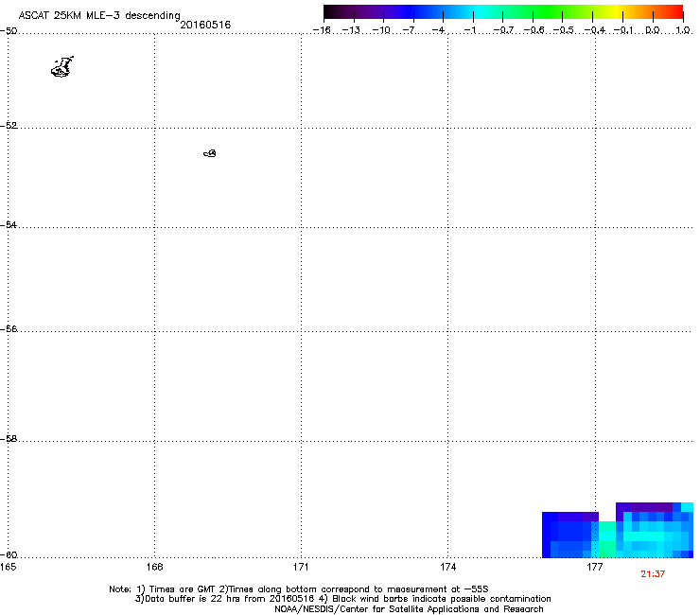This screenshot has height=615, width=700.
Task: Click the latitude label "-50"
Action: pyautogui.click(x=9, y=31)
